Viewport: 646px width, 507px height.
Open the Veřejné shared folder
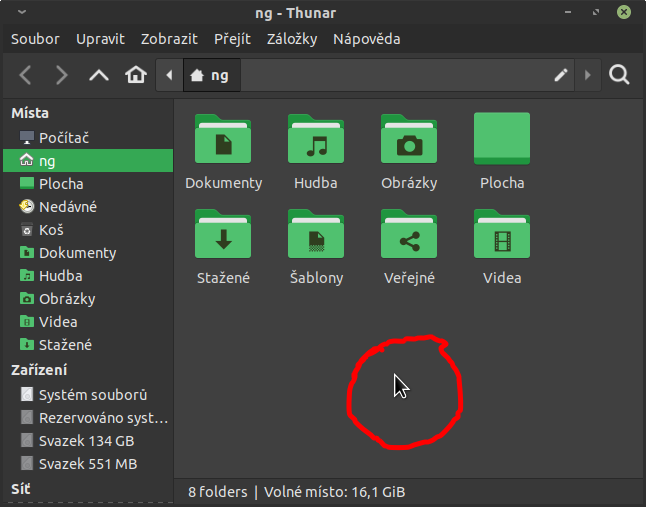408,235
